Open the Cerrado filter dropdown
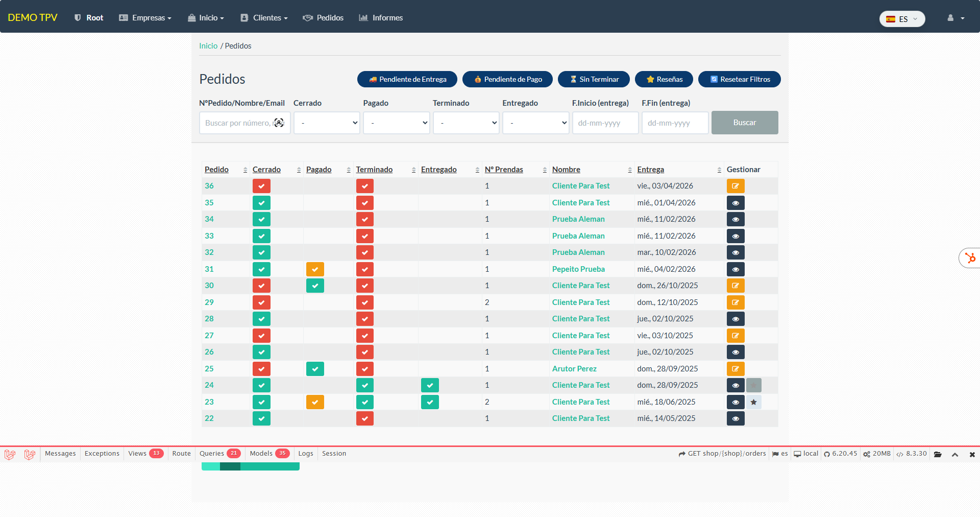This screenshot has height=517, width=980. tap(327, 123)
